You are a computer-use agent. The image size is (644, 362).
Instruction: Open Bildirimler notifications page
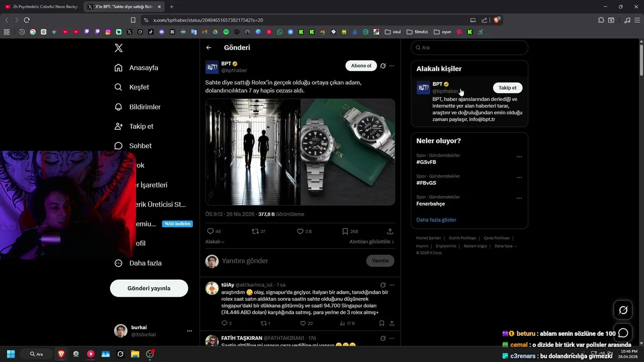click(x=137, y=107)
